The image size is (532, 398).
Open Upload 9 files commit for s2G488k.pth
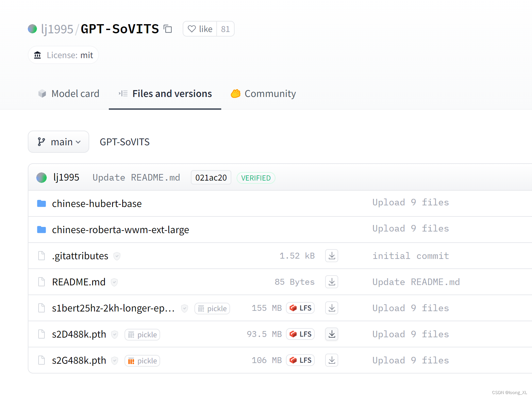pos(411,360)
